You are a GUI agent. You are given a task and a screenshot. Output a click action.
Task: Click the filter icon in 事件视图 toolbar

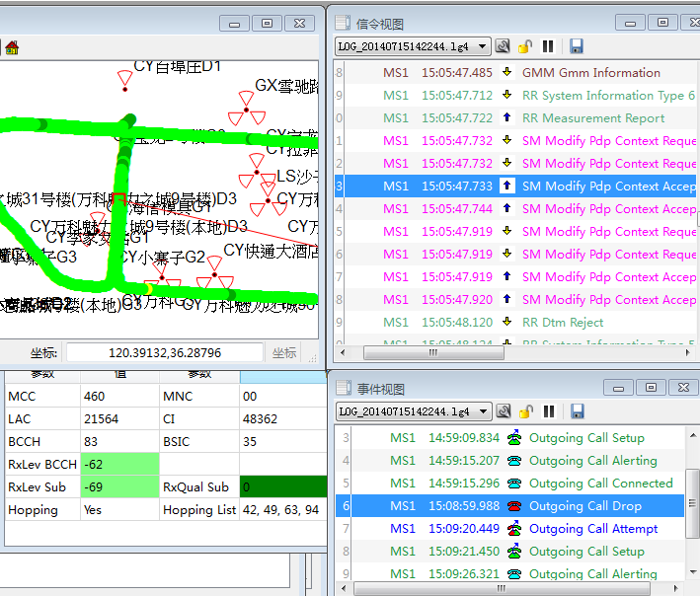[x=504, y=411]
